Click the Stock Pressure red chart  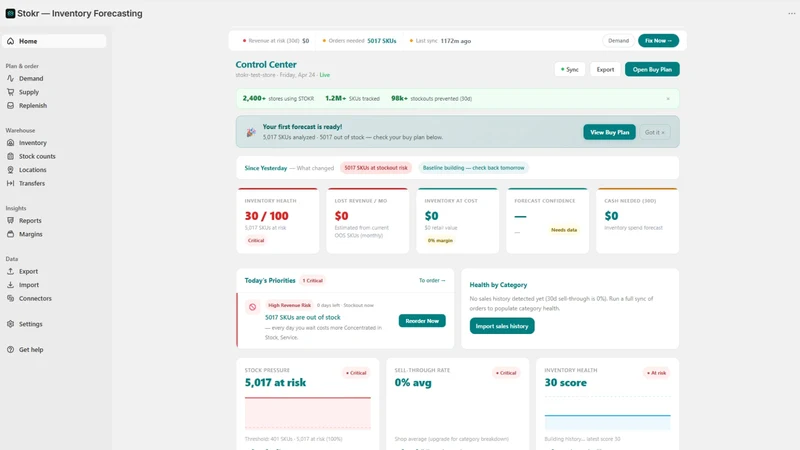[x=308, y=413]
